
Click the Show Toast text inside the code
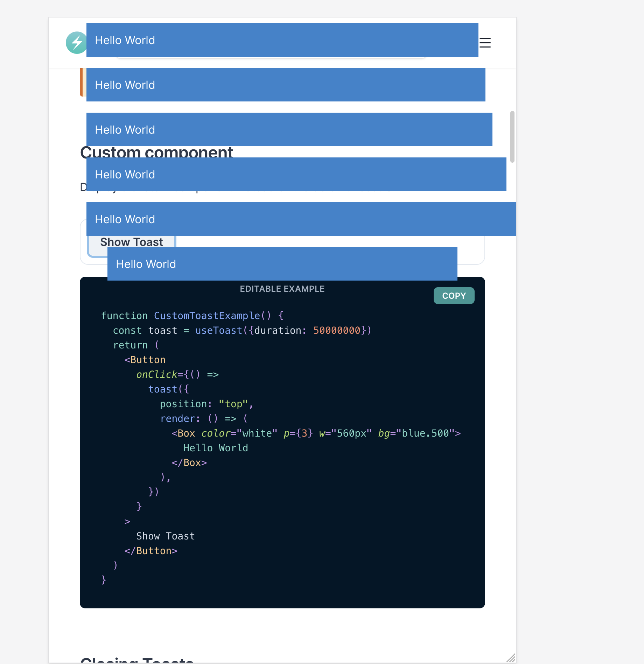166,536
